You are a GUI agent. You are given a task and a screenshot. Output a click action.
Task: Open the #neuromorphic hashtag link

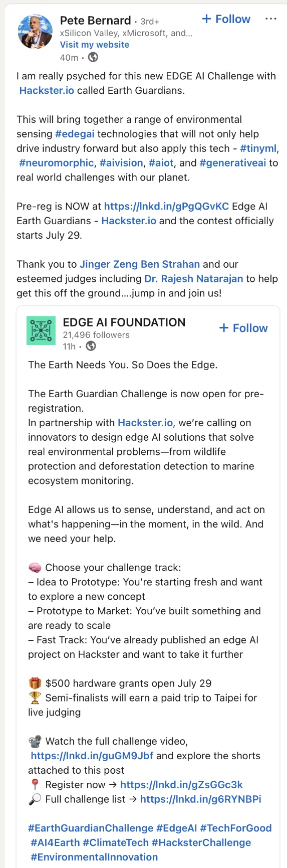(x=57, y=163)
